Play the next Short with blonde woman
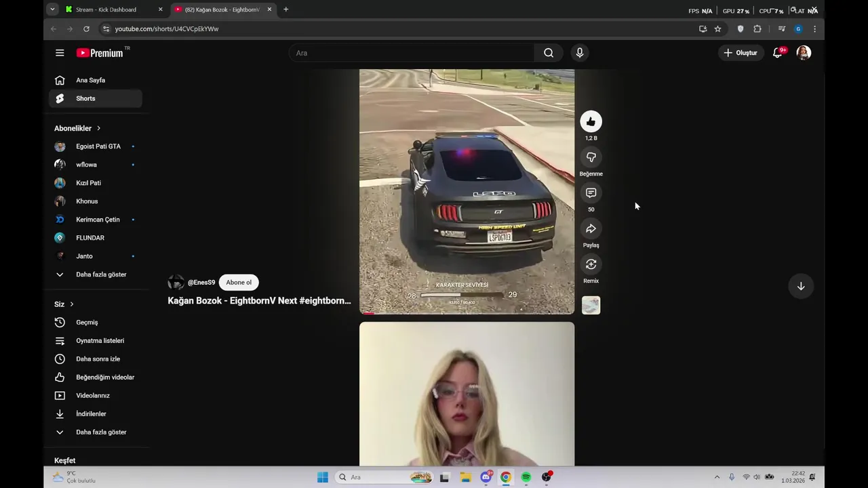The width and height of the screenshot is (868, 488). (467, 394)
